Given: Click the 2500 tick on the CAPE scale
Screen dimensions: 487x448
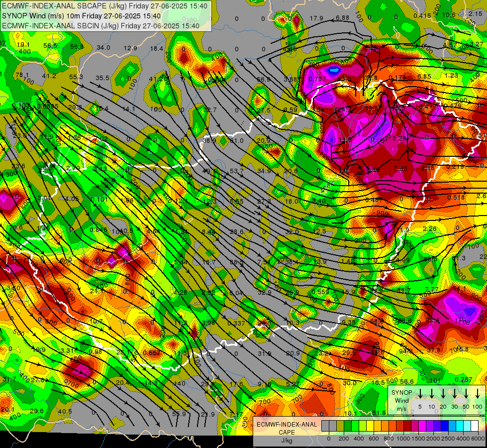Looking at the screenshot, I should coord(448,439).
